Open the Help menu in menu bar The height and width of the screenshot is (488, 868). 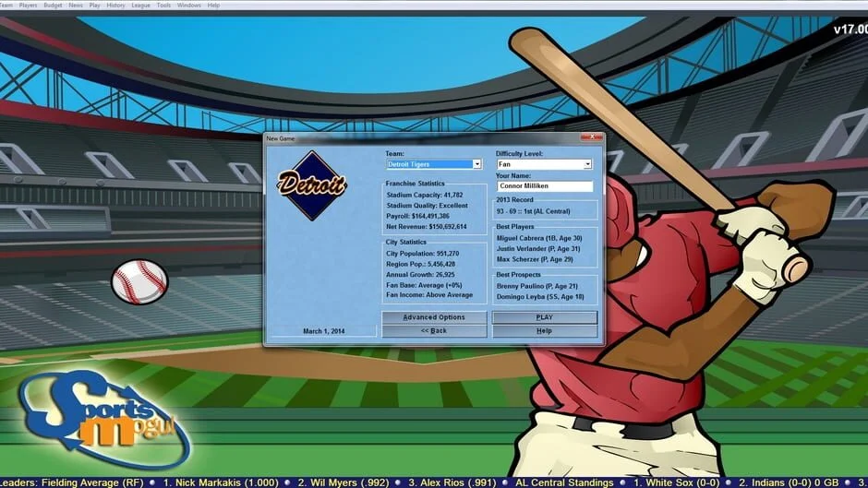[213, 5]
